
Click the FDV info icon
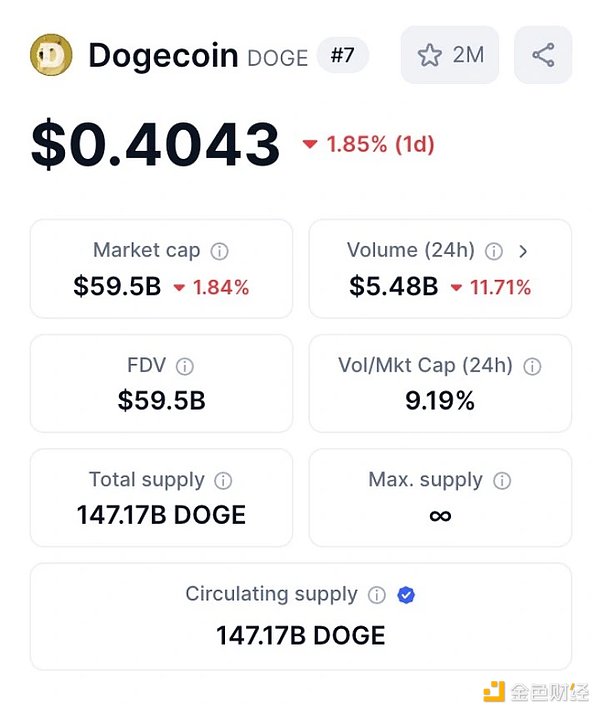point(185,367)
